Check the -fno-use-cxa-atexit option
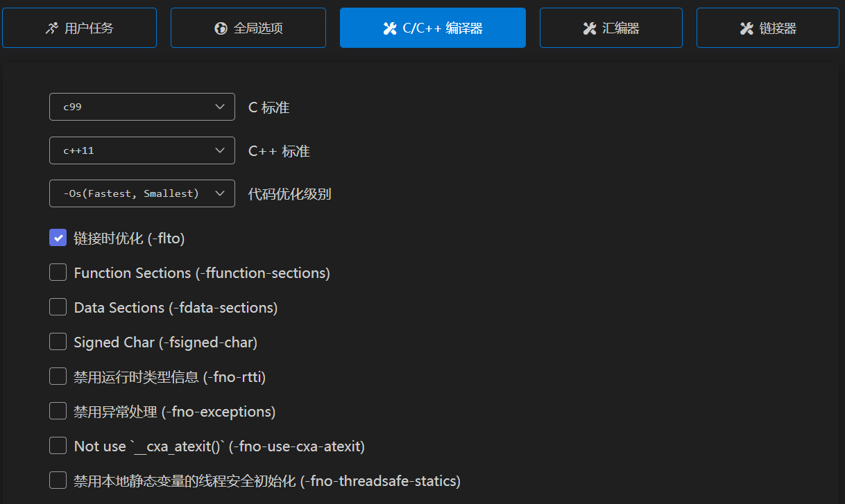Screen dimensions: 845x504 coord(58,446)
